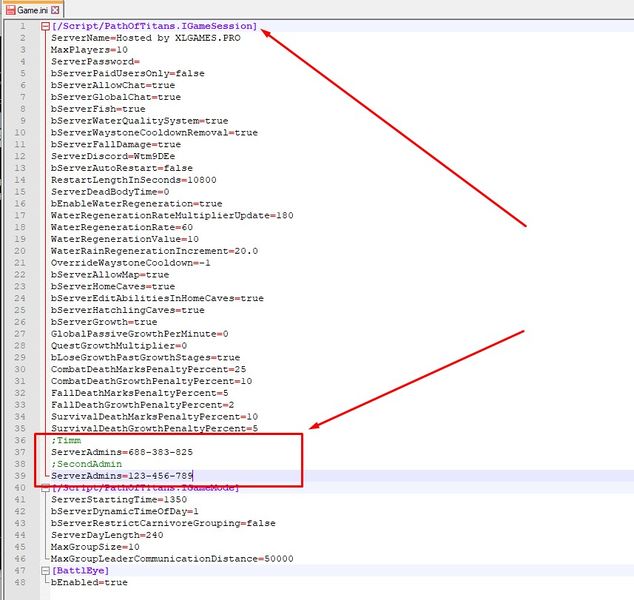The height and width of the screenshot is (600, 634).
Task: Click line number 48 in the gutter
Action: pos(19,582)
